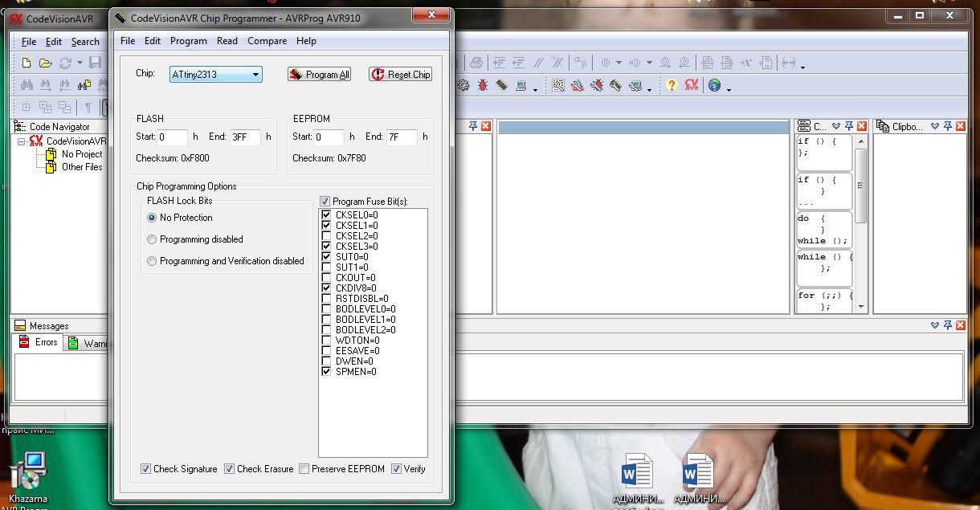Click the globe web icon in toolbar

pos(714,85)
